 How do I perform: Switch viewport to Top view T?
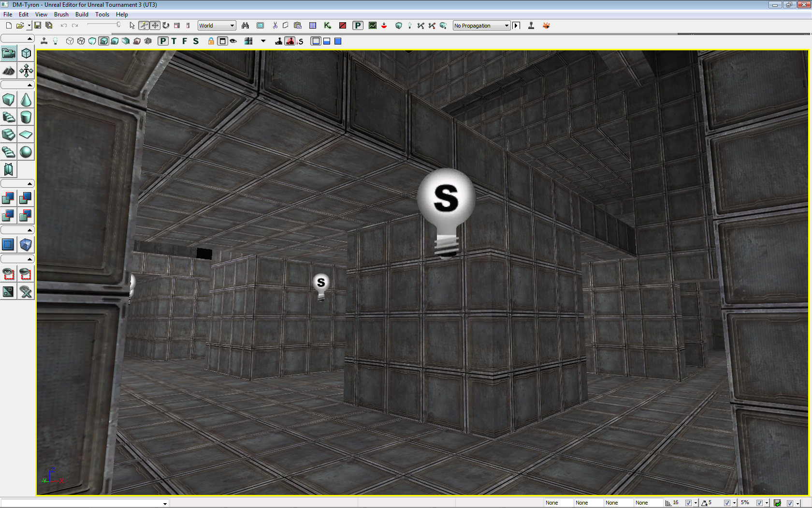174,41
